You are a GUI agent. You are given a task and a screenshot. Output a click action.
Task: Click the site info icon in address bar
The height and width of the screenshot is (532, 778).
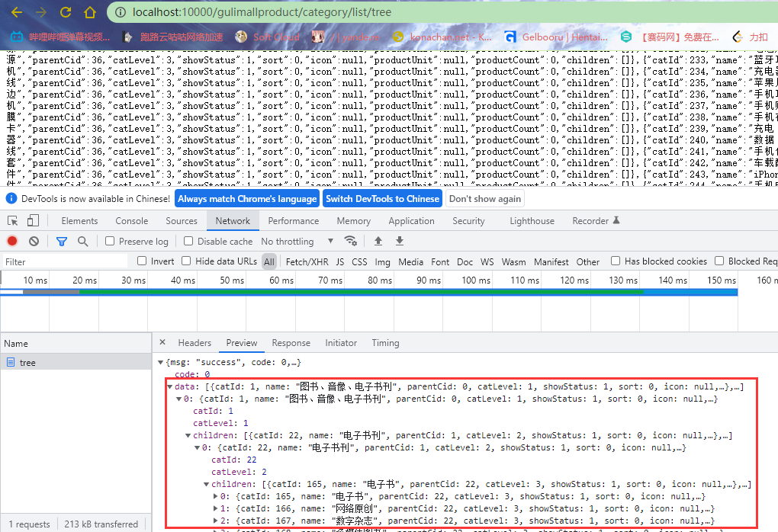121,12
